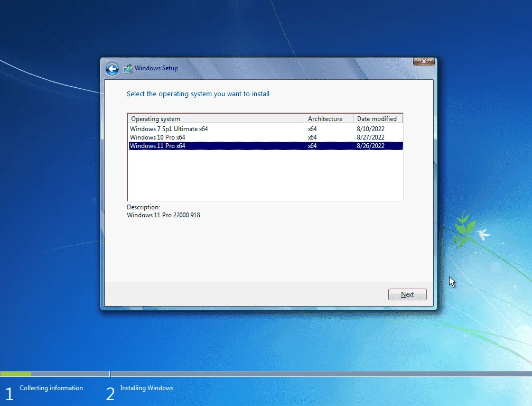
Task: Click the description text Windows 11 Pro 22000.918
Action: 163,215
